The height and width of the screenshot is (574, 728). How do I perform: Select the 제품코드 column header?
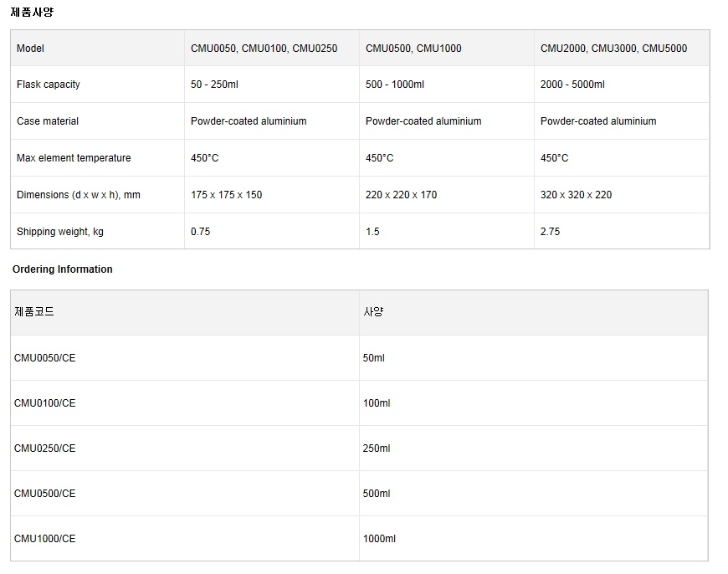point(185,313)
